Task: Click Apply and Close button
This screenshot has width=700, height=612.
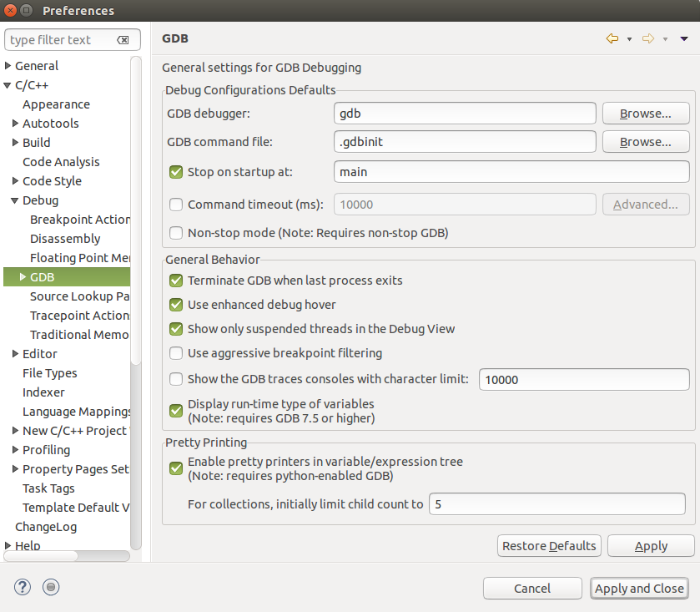Action: coord(639,589)
